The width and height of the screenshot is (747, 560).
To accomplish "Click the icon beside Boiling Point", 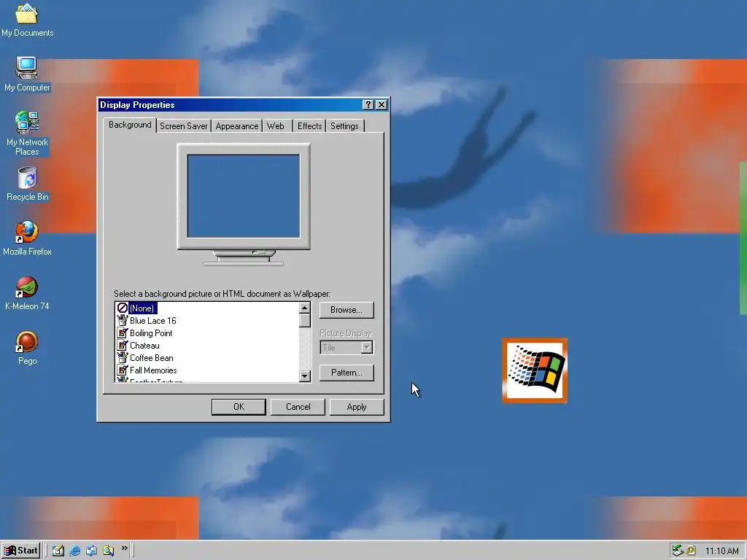I will 123,332.
